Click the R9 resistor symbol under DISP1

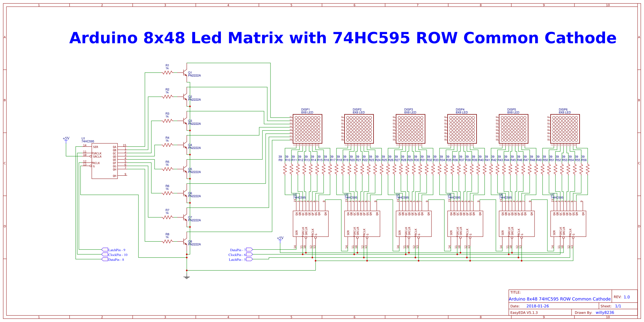click(x=285, y=170)
